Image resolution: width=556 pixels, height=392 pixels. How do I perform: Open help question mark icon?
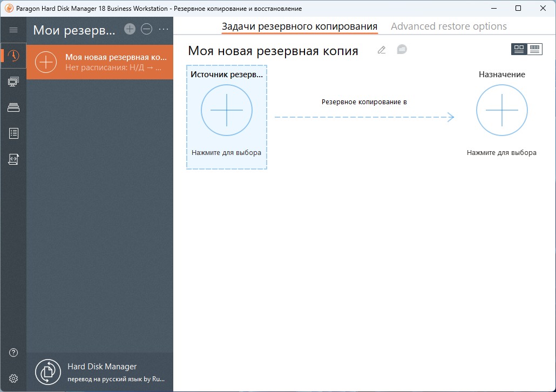13,353
